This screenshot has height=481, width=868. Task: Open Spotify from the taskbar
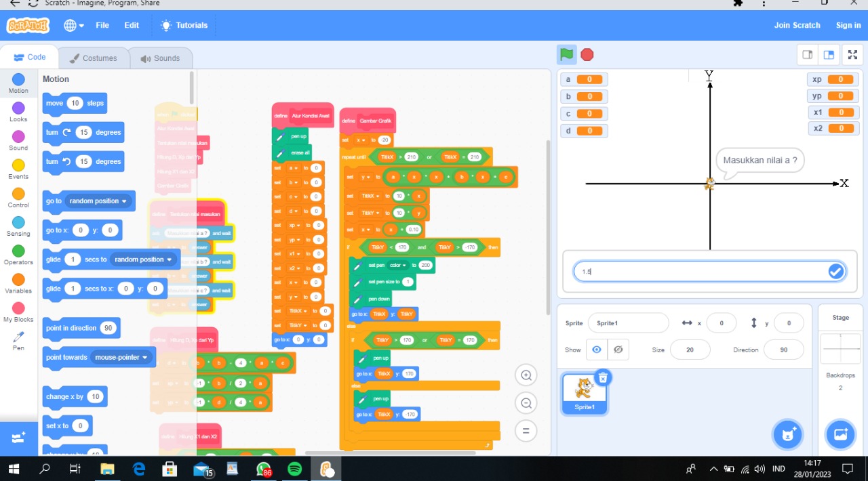point(294,468)
